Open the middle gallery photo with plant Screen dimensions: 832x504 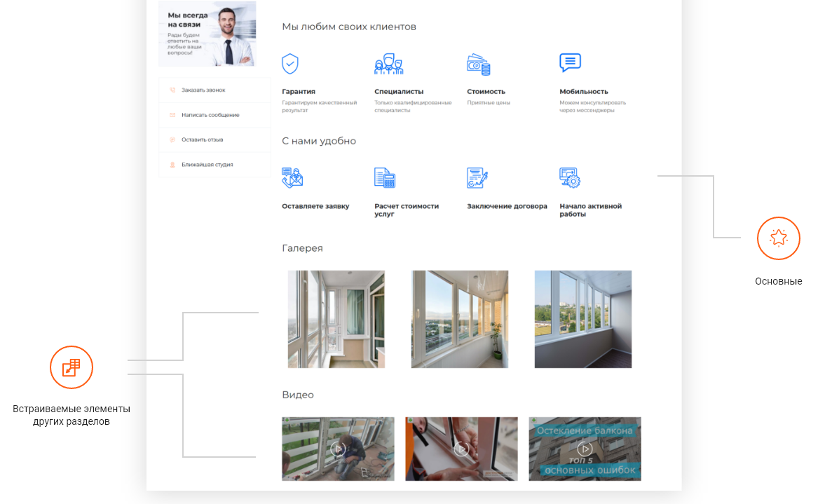(x=460, y=319)
